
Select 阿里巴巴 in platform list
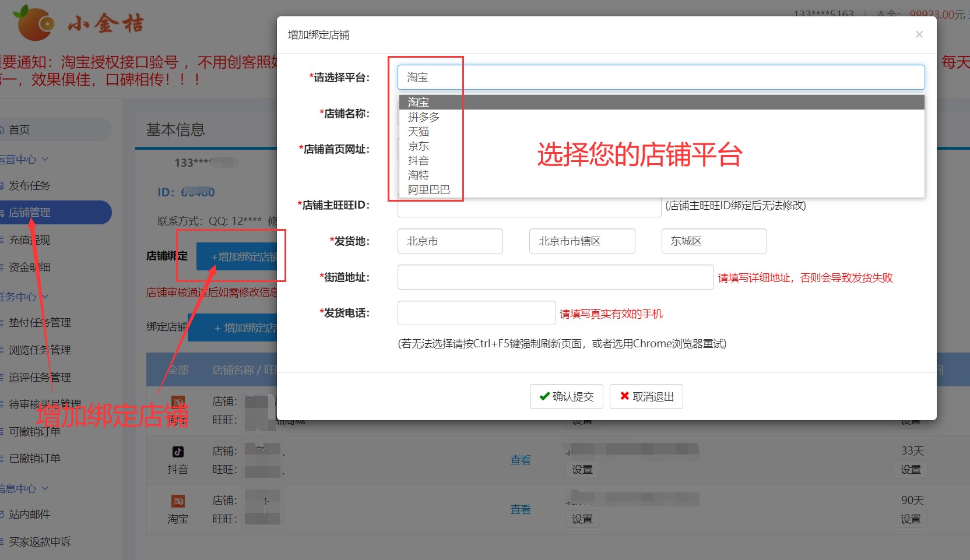[x=662, y=190]
